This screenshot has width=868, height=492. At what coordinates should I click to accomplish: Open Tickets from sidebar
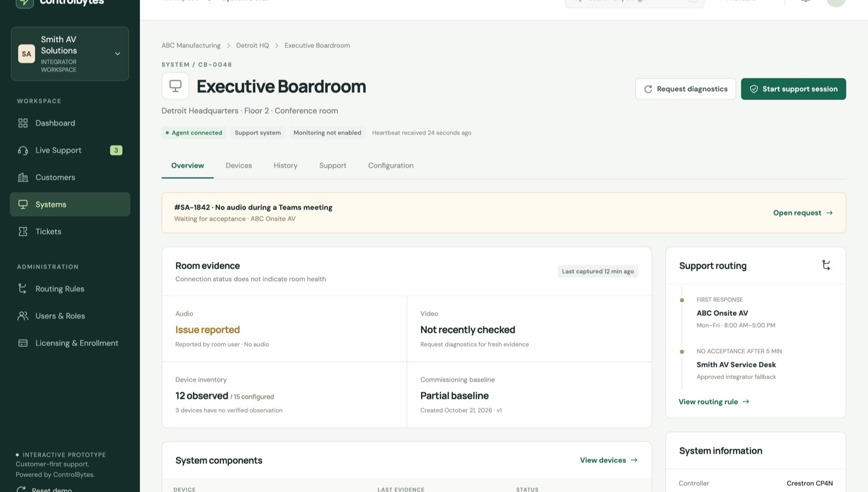70,232
